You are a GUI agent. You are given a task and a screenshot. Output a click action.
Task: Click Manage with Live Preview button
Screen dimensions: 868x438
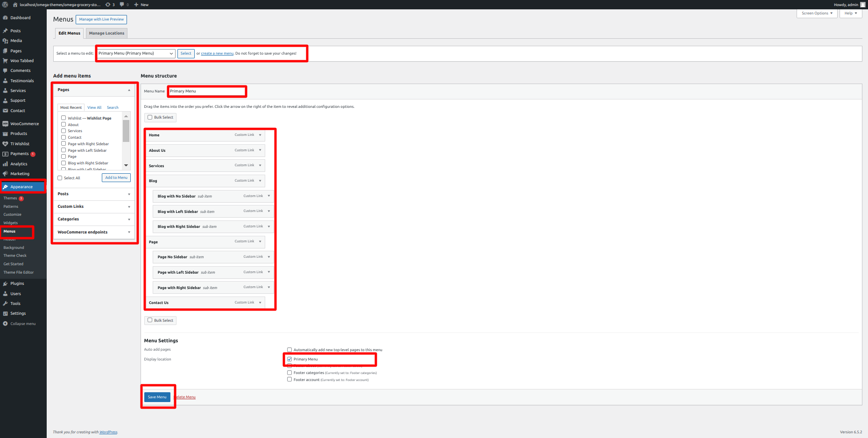pos(101,19)
